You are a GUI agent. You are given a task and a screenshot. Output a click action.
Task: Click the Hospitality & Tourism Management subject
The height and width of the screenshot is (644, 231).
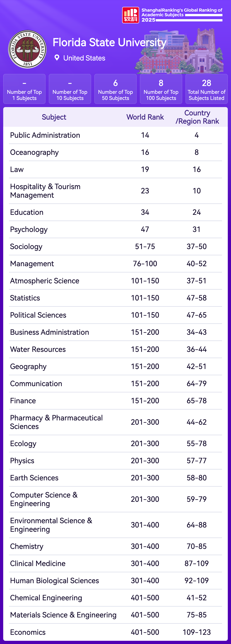pyautogui.click(x=45, y=191)
